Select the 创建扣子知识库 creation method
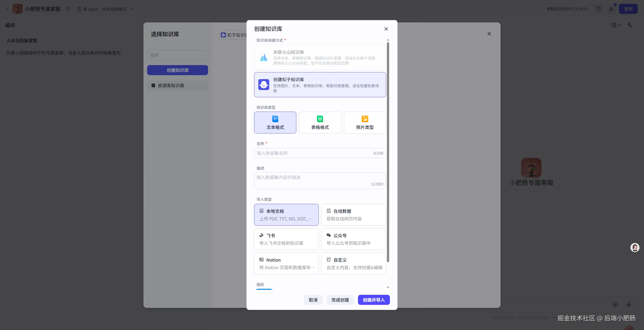 coord(320,85)
